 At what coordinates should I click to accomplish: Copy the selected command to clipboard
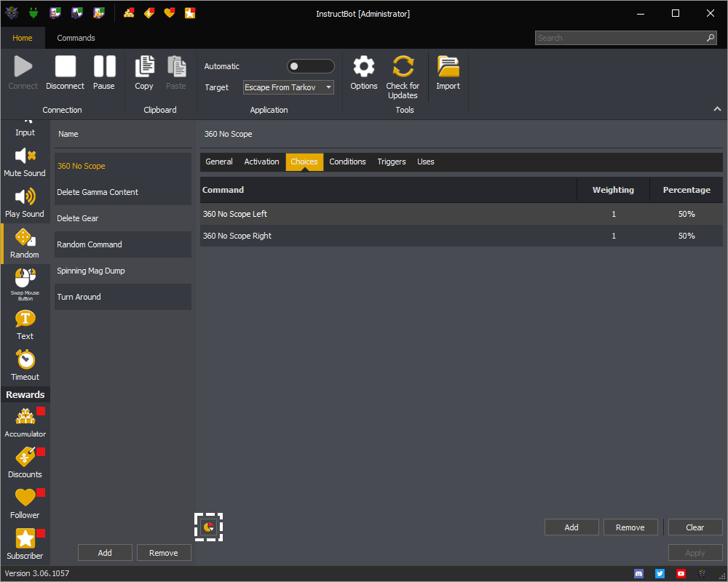tap(144, 73)
